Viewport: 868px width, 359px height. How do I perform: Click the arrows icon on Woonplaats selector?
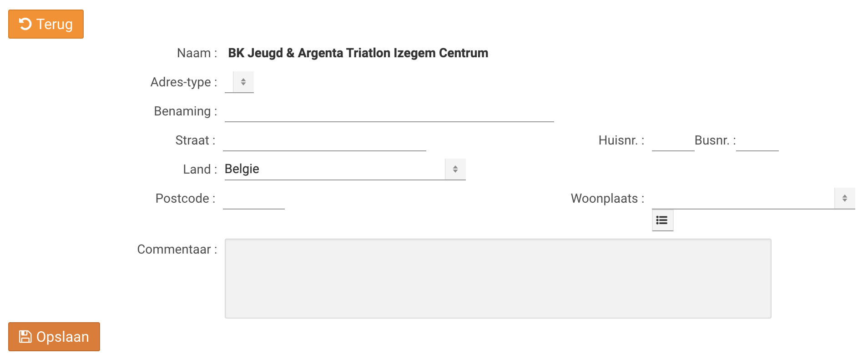tap(844, 199)
